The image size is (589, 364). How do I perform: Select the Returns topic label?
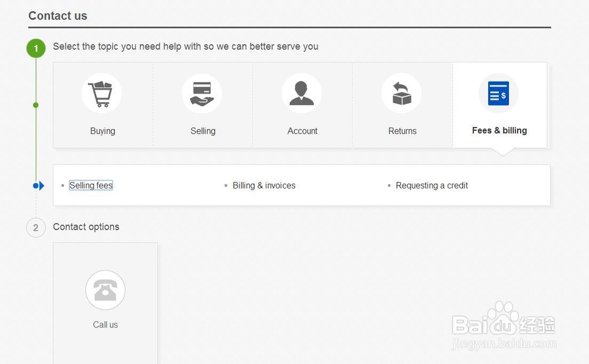point(402,131)
